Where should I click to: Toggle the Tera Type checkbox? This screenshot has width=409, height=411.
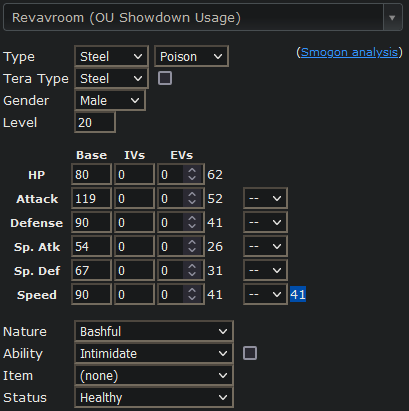165,78
